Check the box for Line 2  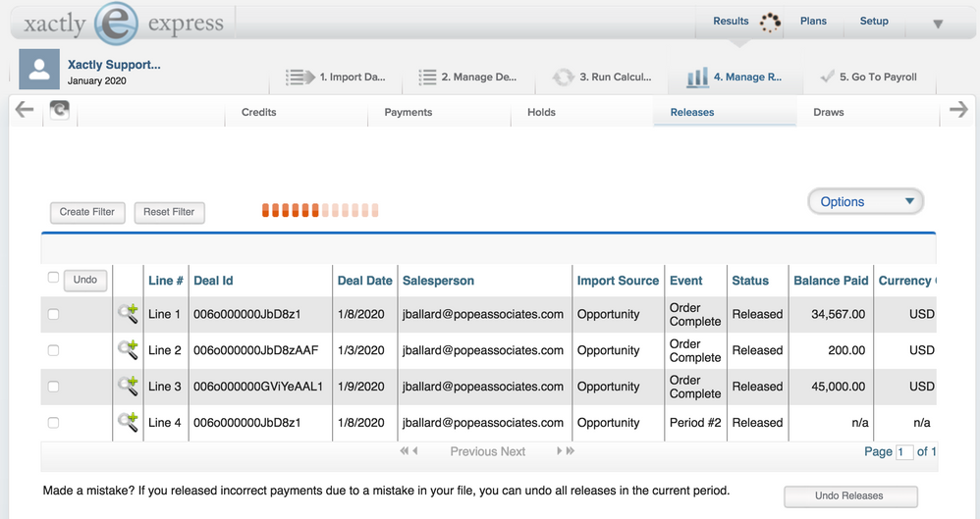53,350
